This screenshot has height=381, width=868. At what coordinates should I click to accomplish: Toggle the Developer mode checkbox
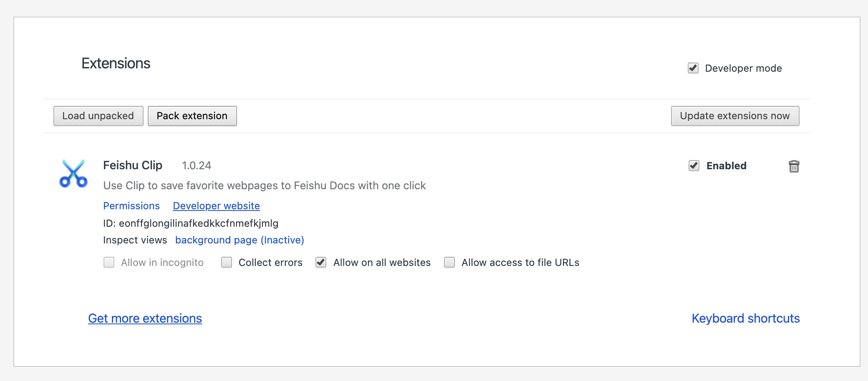(693, 68)
